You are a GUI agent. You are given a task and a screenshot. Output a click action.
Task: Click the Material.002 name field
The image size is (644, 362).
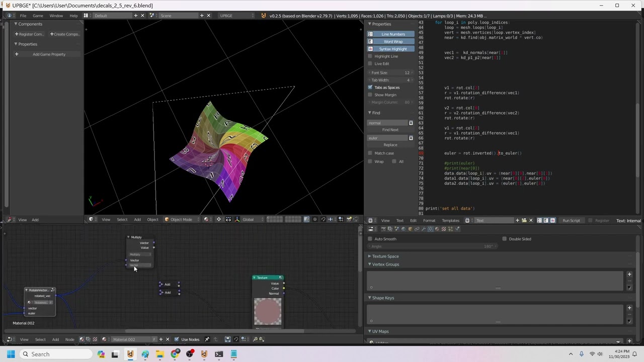(132, 339)
